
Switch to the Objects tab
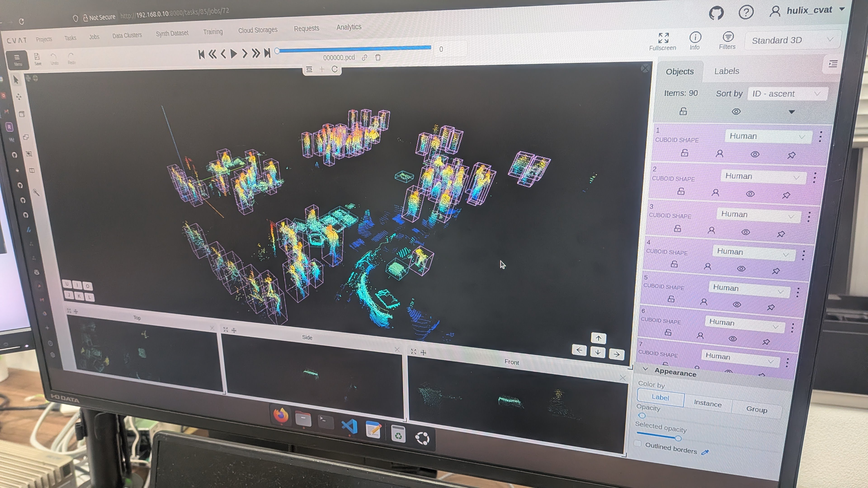click(x=680, y=72)
